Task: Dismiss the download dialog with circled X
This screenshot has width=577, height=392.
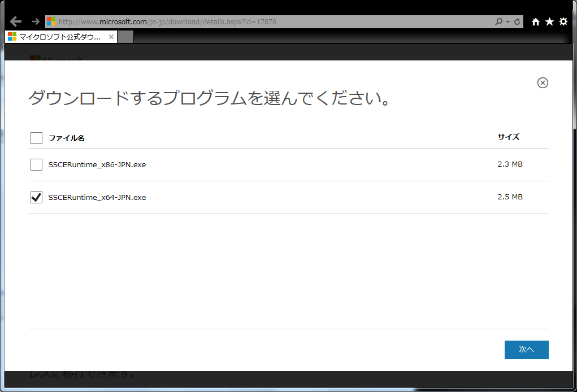Action: tap(543, 83)
